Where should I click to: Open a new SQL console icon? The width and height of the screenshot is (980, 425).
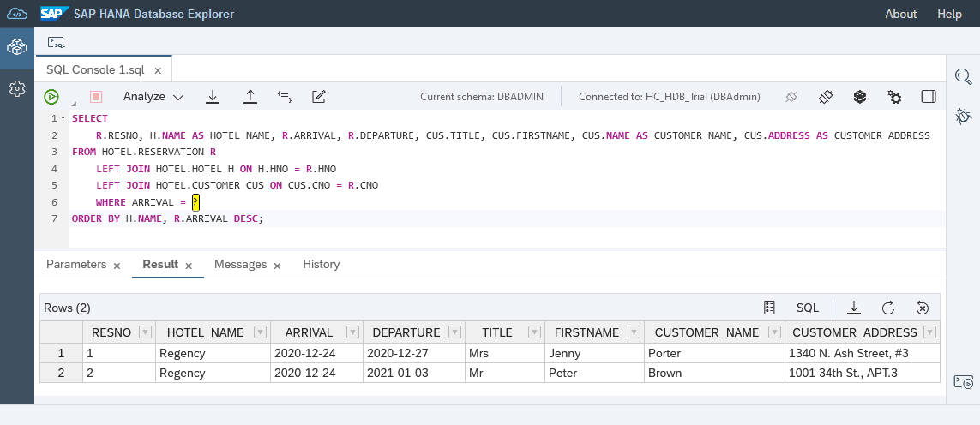click(x=57, y=43)
